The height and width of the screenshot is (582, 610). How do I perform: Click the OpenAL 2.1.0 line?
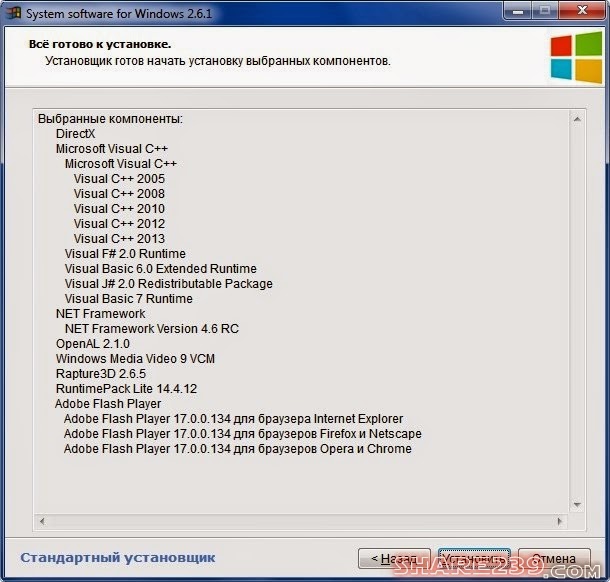pyautogui.click(x=93, y=344)
